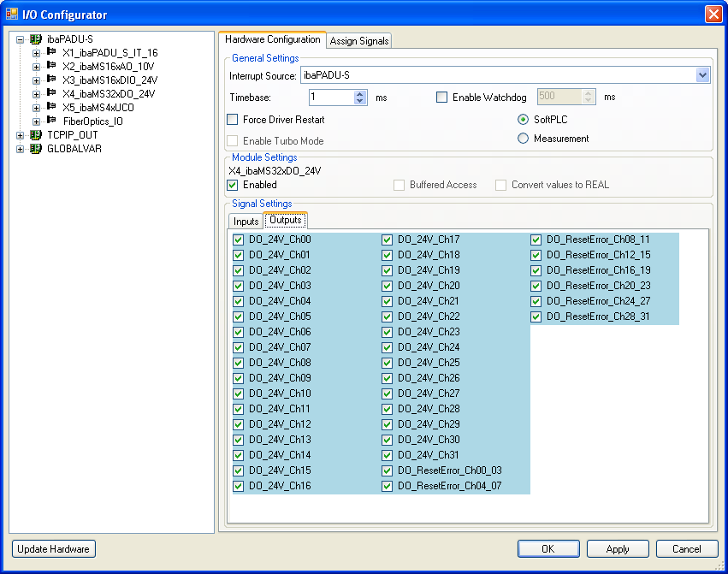Enable the Watchdog checkbox
728x574 pixels.
tap(442, 98)
